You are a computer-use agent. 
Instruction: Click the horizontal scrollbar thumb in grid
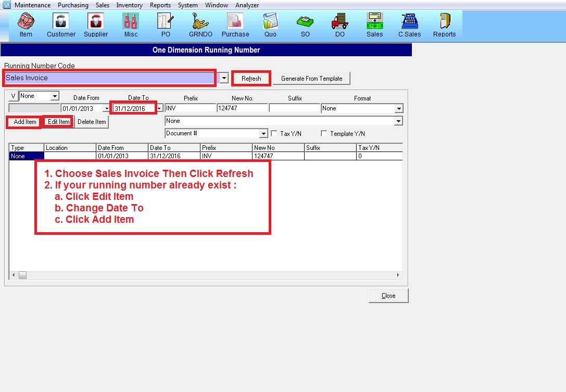click(22, 275)
